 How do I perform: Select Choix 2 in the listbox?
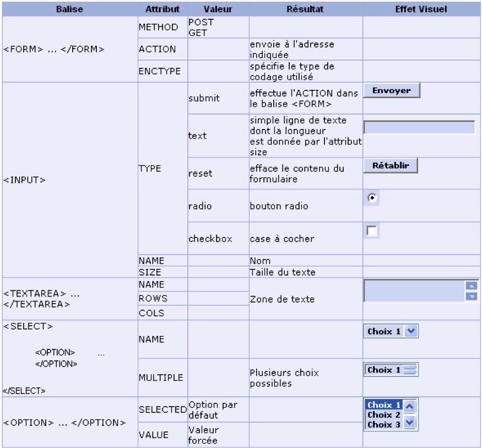point(384,415)
